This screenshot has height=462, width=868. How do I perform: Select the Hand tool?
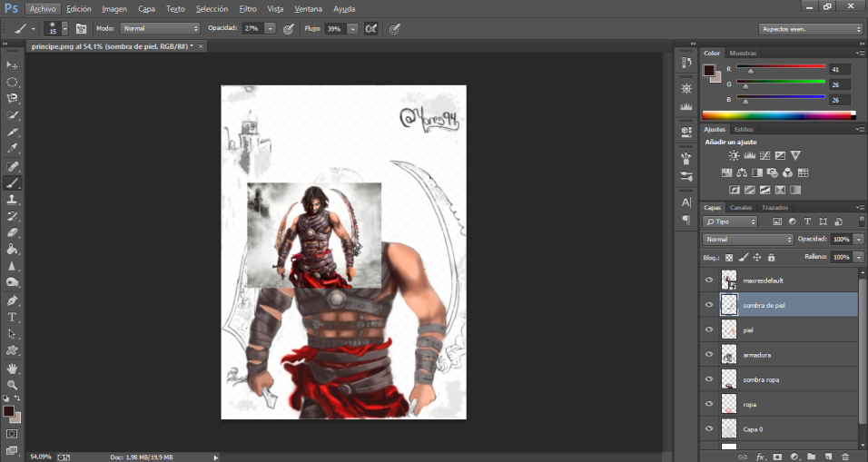[x=13, y=369]
